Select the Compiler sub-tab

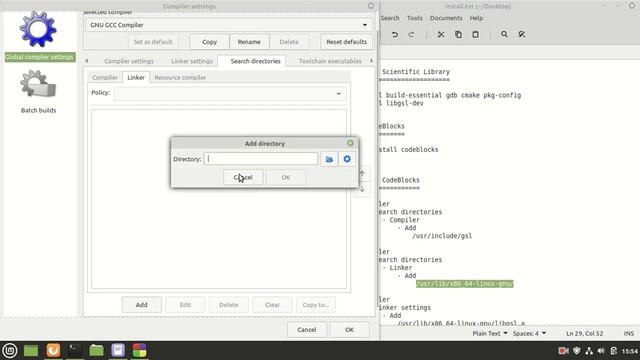105,78
